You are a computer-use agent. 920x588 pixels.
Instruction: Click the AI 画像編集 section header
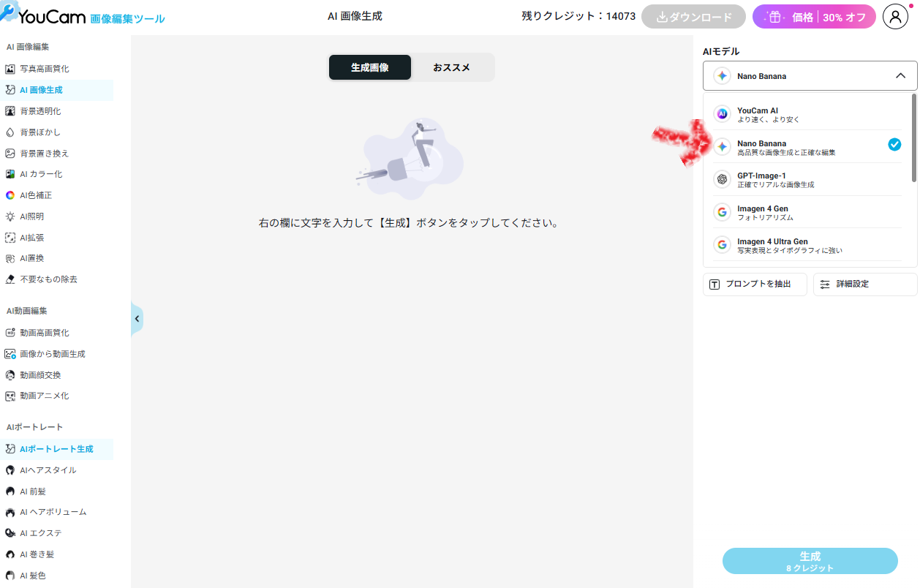[x=28, y=47]
